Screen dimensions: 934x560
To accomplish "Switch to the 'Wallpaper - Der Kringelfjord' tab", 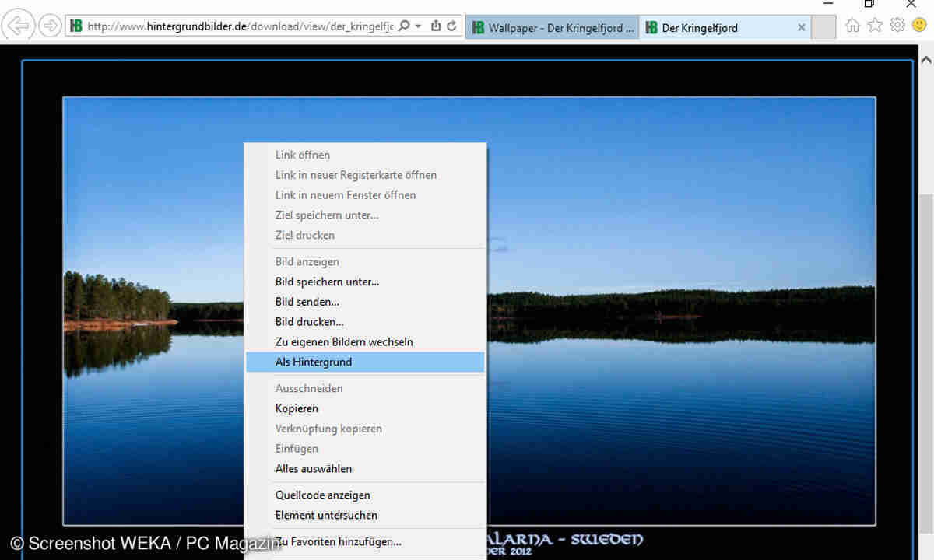I will [x=553, y=28].
